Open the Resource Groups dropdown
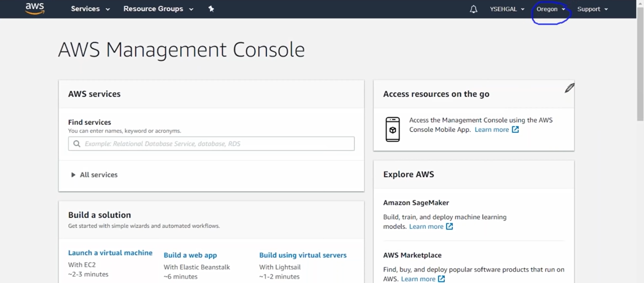Image resolution: width=644 pixels, height=283 pixels. [x=158, y=9]
